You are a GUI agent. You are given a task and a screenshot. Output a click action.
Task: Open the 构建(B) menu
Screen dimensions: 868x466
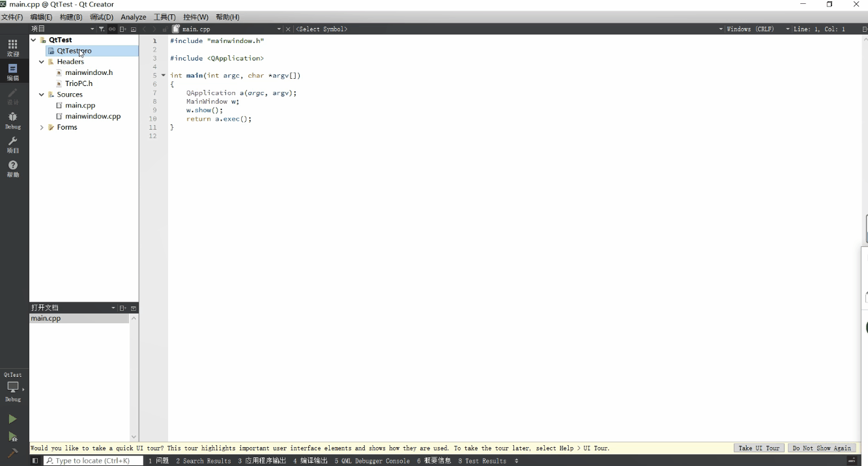[71, 17]
